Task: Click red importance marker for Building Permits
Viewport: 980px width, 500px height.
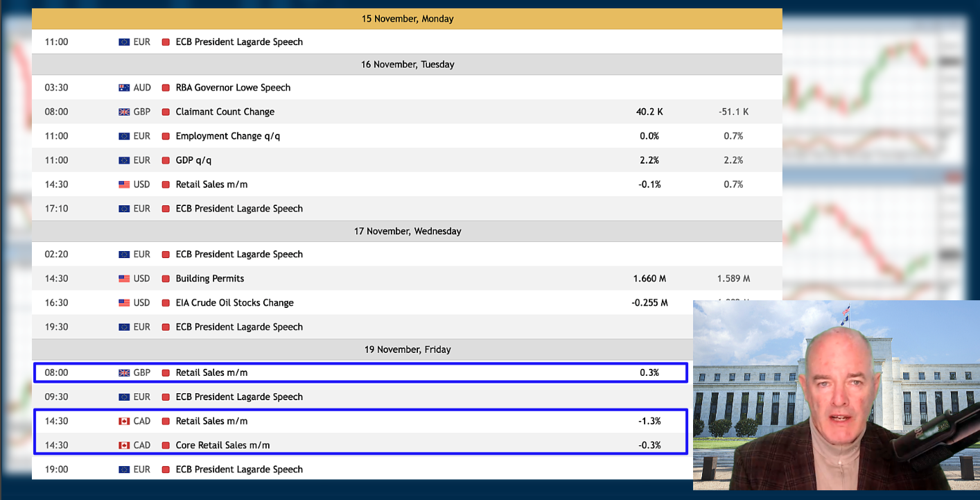Action: click(166, 279)
